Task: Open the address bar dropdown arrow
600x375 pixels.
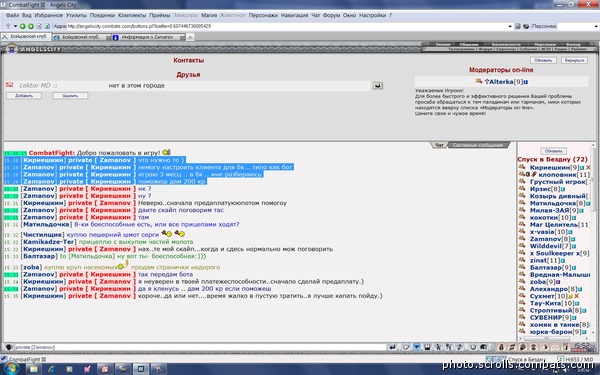Action: click(x=510, y=26)
